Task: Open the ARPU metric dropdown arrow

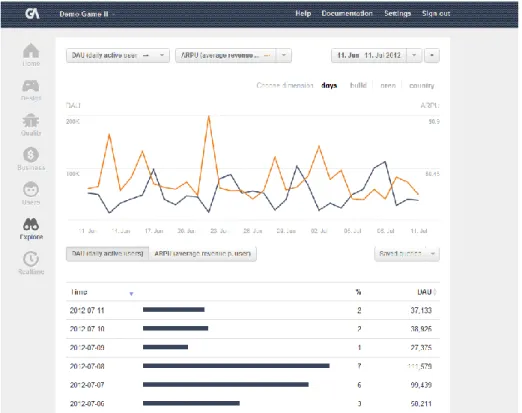Action: click(x=284, y=55)
